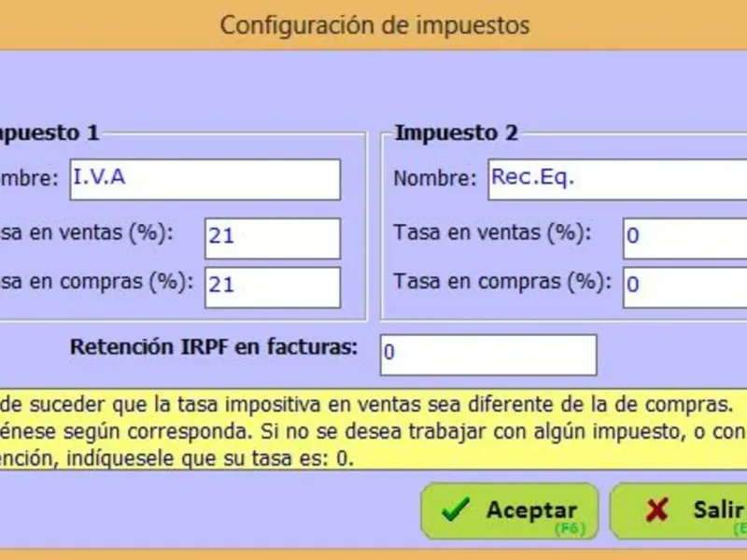Image resolution: width=747 pixels, height=560 pixels.
Task: Click the Configuración de impuestos title bar
Action: point(373,24)
